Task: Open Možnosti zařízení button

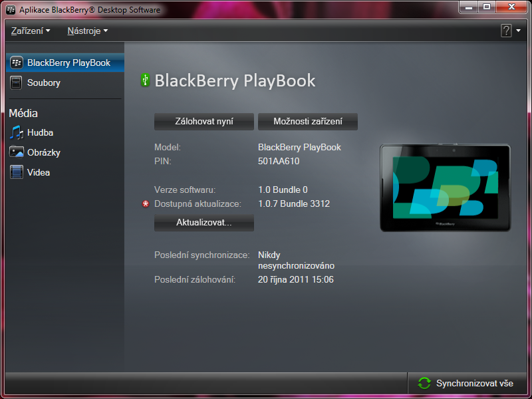Action: (x=308, y=122)
